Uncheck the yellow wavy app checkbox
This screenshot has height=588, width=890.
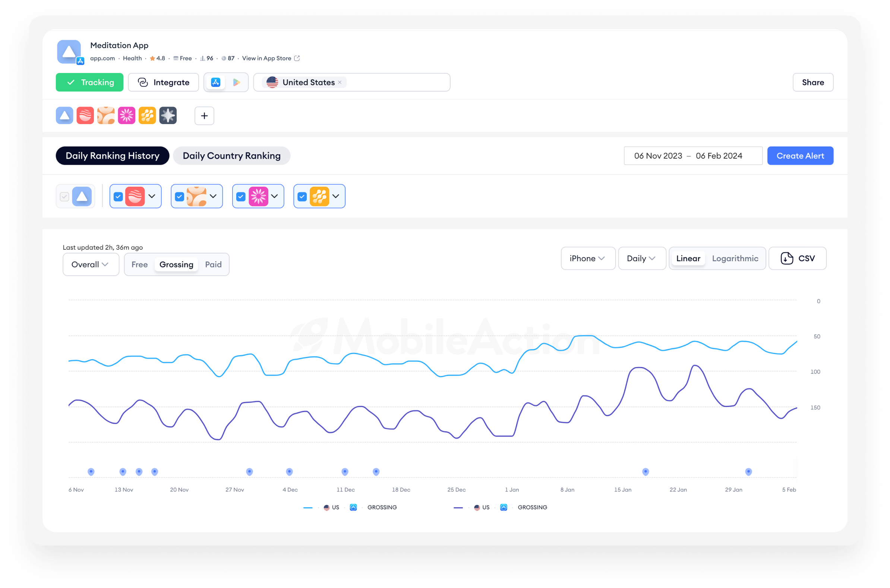[302, 196]
